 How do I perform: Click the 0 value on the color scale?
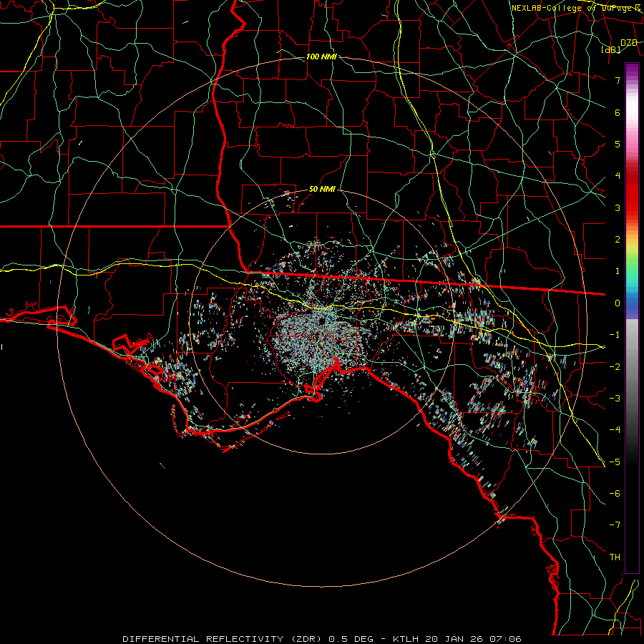coord(618,303)
